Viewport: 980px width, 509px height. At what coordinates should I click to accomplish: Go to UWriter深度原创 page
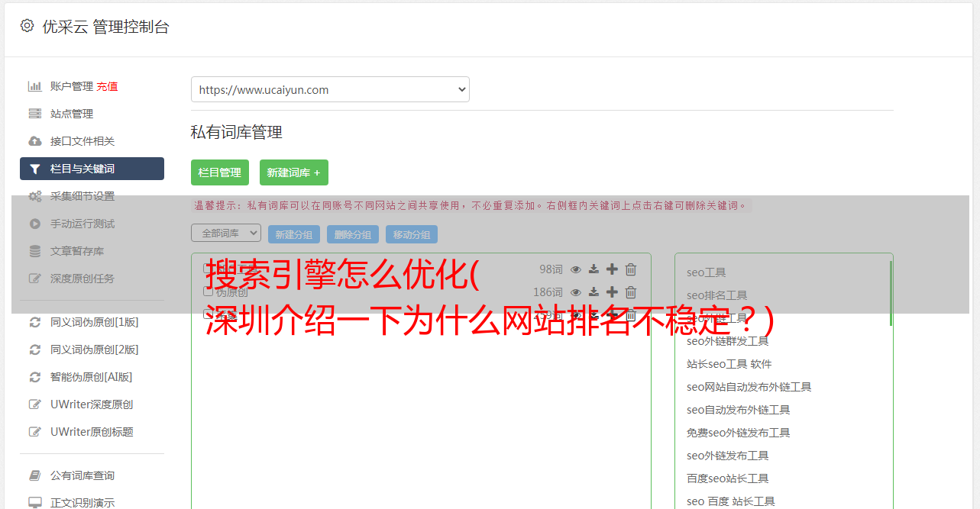pyautogui.click(x=92, y=404)
